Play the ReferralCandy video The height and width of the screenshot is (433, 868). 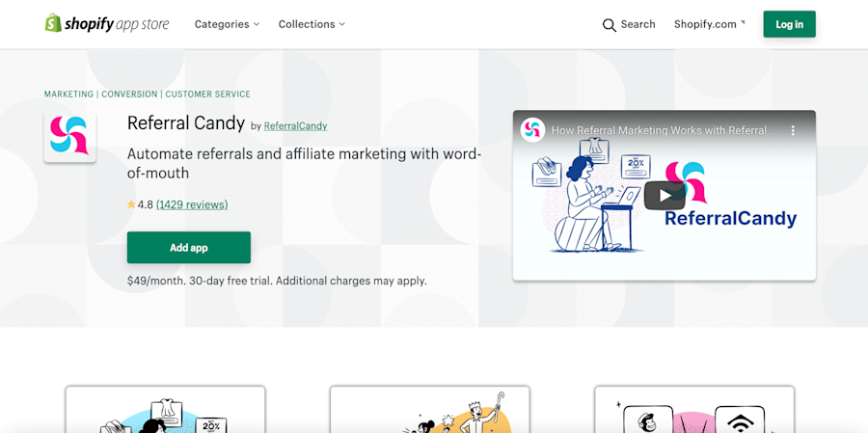[665, 196]
